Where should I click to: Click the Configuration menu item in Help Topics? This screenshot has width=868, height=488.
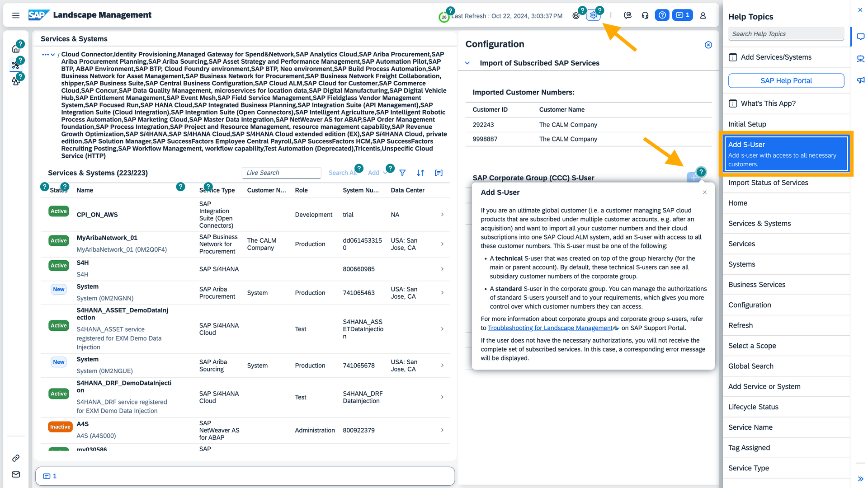click(x=750, y=305)
